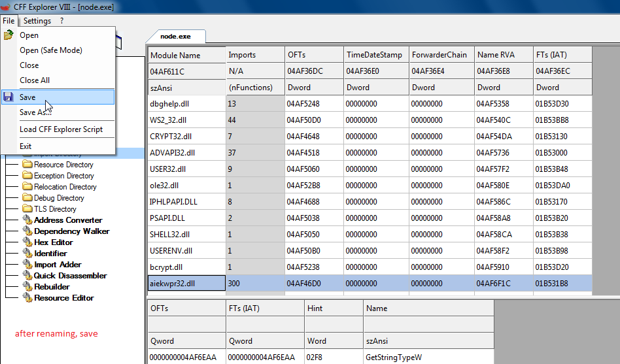Click the Module Name column header
620x364 pixels.
[x=186, y=55]
